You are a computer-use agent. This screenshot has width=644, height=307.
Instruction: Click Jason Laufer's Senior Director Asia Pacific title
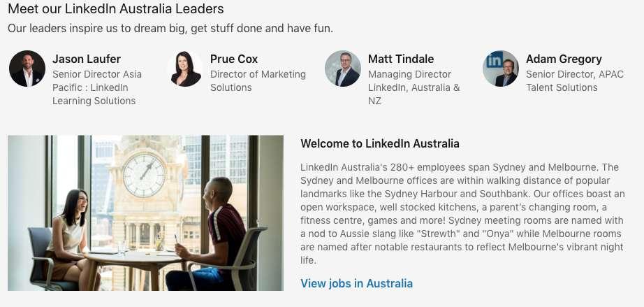pyautogui.click(x=96, y=87)
